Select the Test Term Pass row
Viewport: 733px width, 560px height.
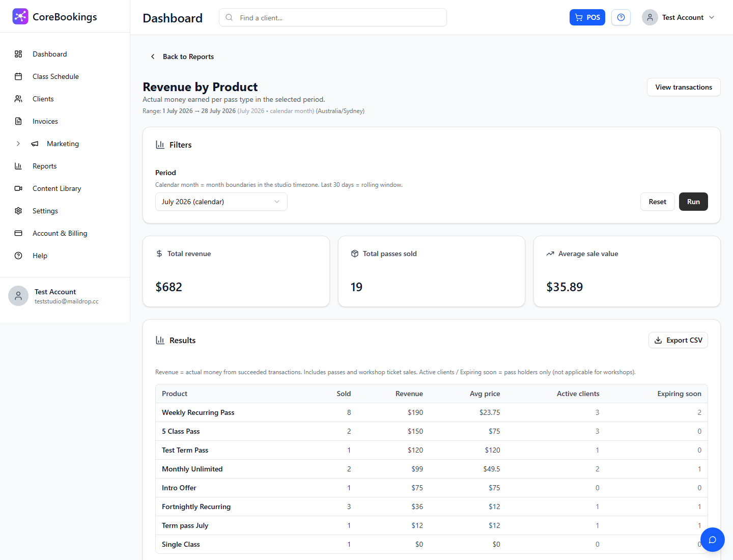tap(432, 450)
